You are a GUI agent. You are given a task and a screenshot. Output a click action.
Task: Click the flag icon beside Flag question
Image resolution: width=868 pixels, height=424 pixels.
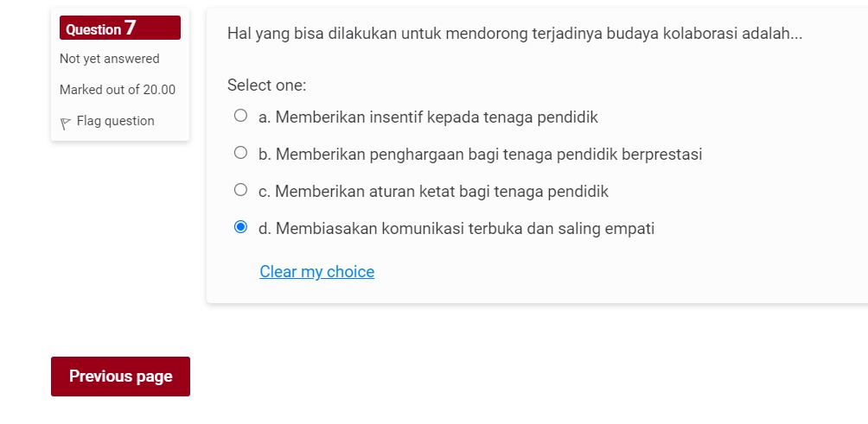[x=66, y=123]
